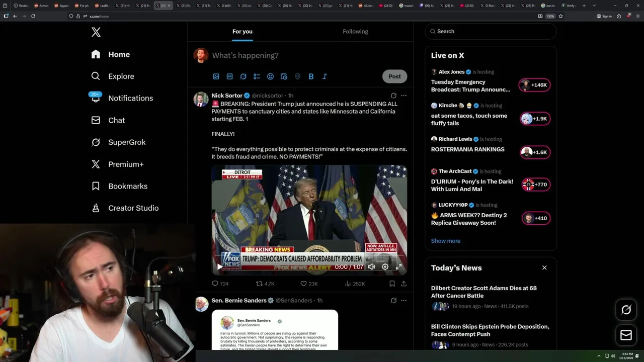View post analytics showing 252K
The width and height of the screenshot is (644, 362).
coord(355,284)
